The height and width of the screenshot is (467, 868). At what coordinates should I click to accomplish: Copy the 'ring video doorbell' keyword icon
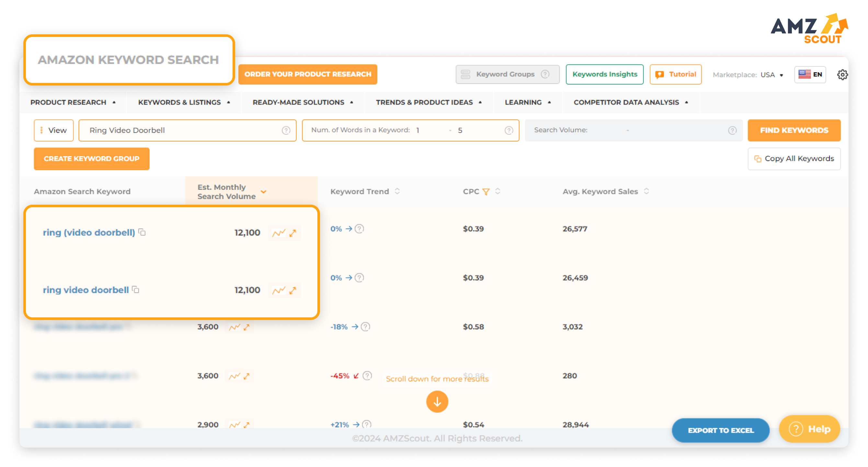(136, 290)
